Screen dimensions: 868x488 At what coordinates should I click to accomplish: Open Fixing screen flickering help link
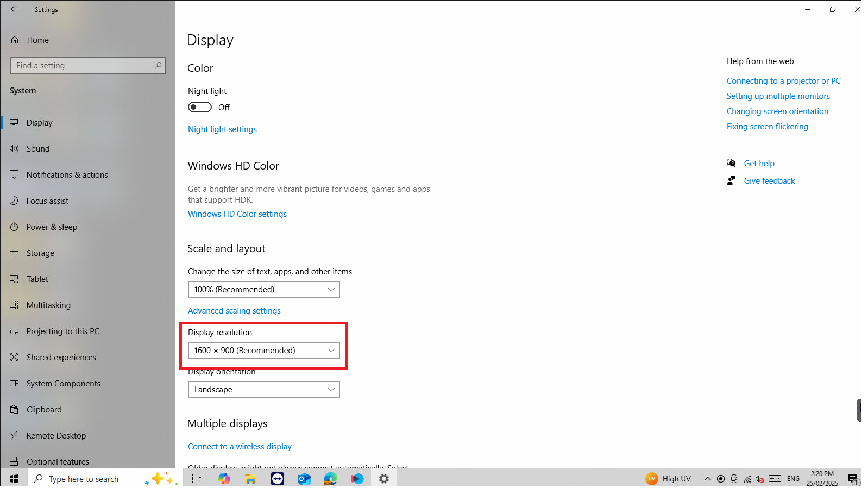(768, 127)
